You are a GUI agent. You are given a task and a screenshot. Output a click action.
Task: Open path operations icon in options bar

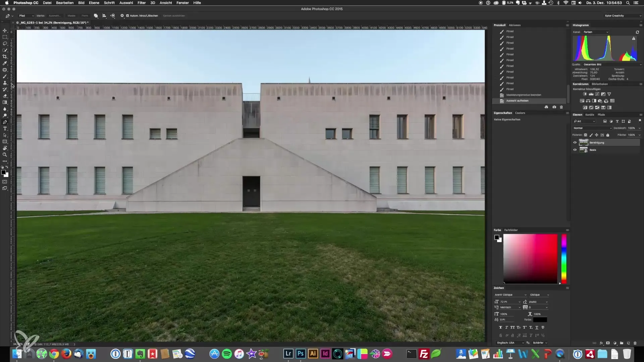coord(96,16)
